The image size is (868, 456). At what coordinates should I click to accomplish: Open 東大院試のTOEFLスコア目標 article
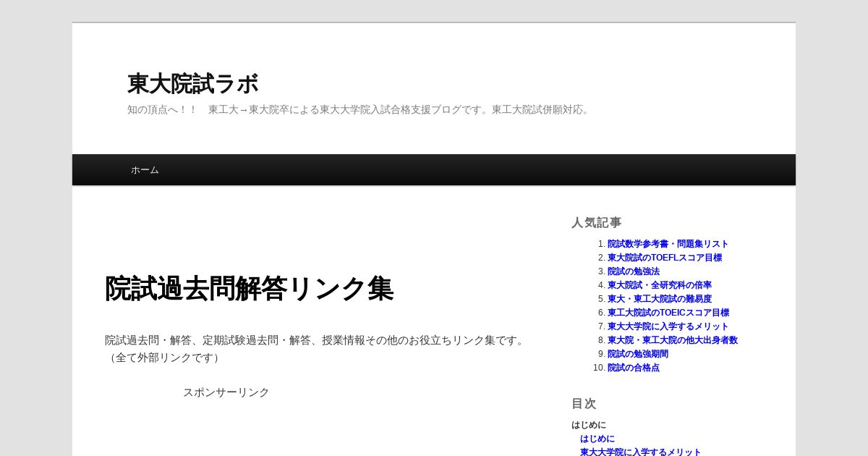tap(665, 258)
